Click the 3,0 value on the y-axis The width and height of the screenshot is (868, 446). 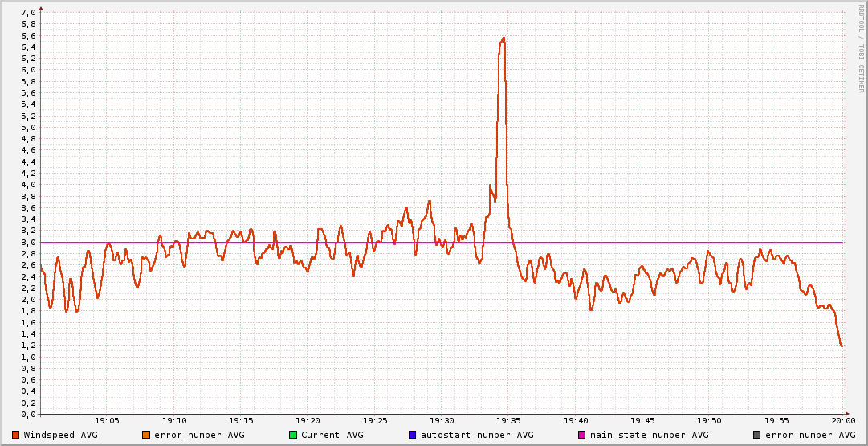(28, 242)
